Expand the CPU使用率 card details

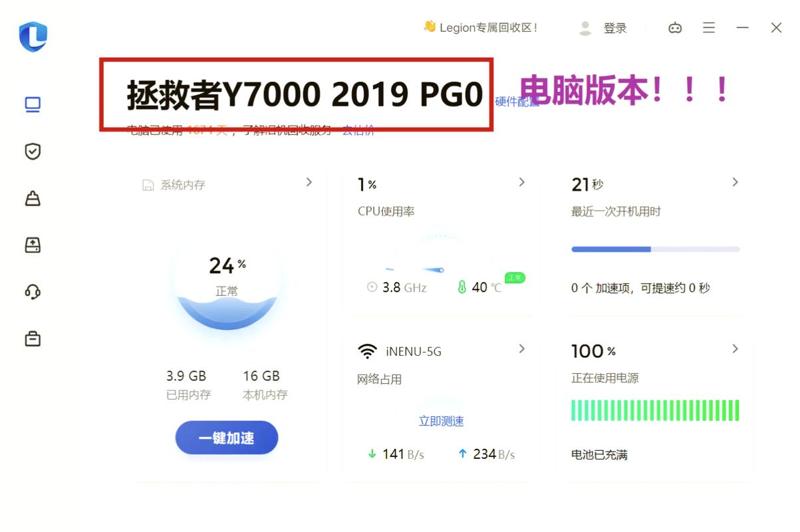click(521, 182)
